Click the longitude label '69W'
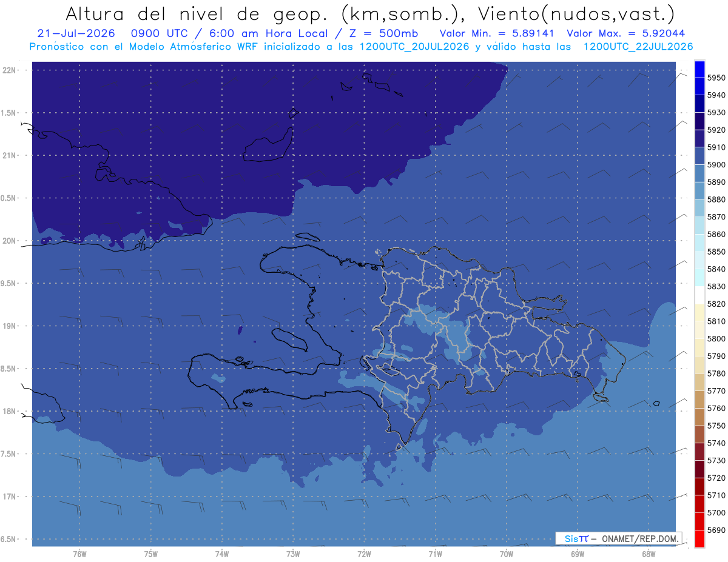This screenshot has width=728, height=562. coord(578,554)
